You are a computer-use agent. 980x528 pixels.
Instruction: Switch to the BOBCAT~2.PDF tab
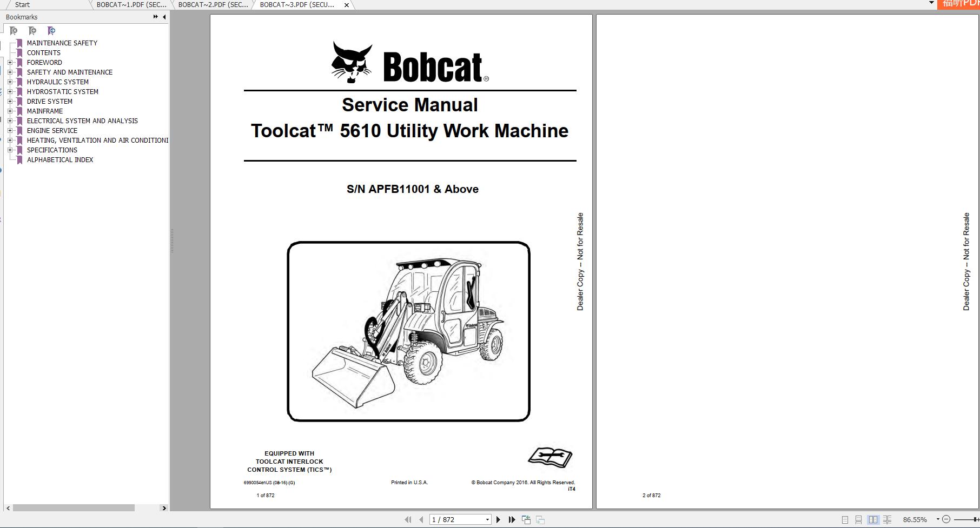click(213, 4)
